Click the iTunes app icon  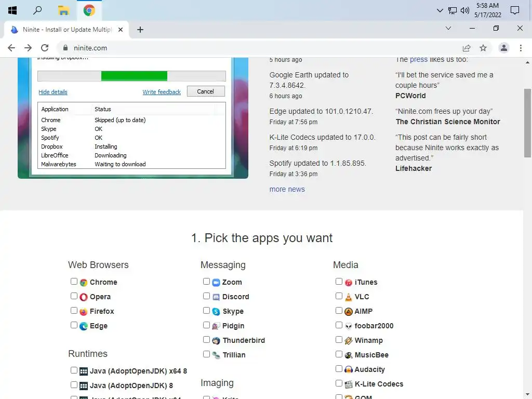tap(349, 282)
